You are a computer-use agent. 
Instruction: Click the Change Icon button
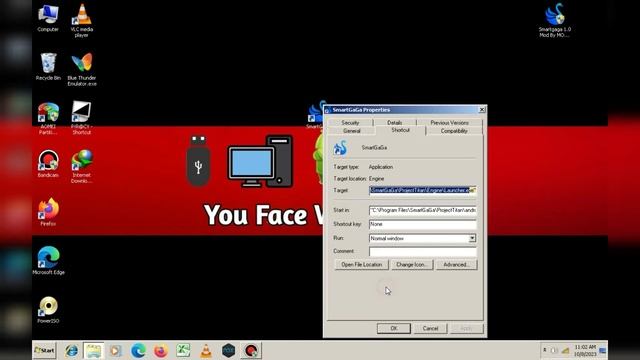pyautogui.click(x=412, y=264)
